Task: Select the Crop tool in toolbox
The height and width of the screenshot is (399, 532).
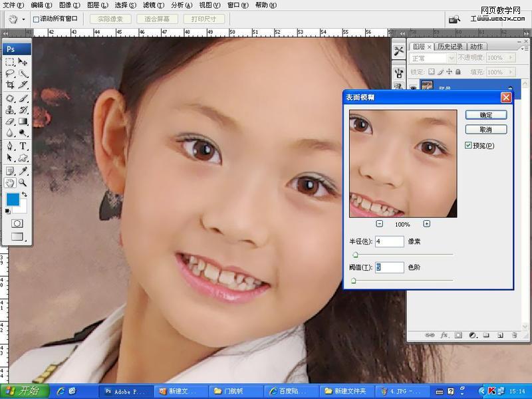Action: pyautogui.click(x=10, y=84)
